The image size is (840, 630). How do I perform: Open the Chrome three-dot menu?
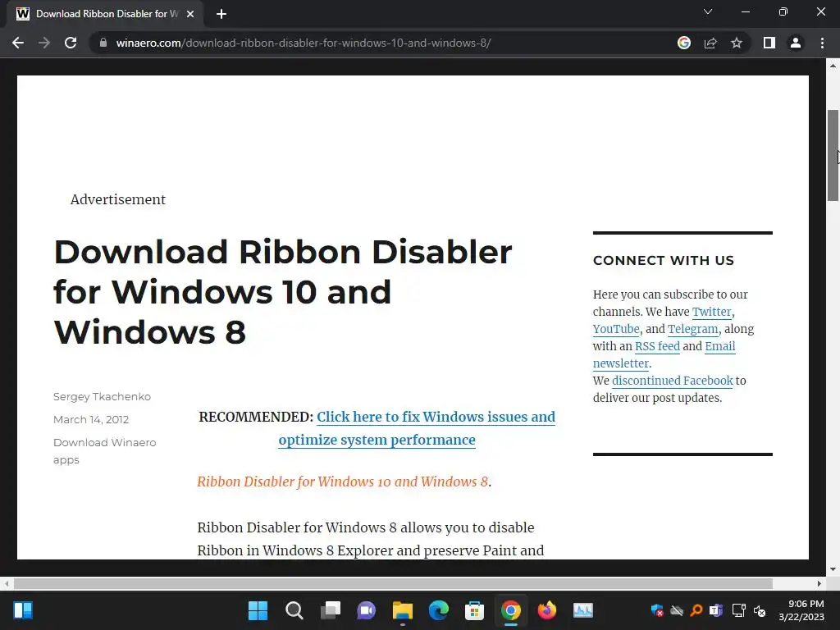click(x=822, y=43)
